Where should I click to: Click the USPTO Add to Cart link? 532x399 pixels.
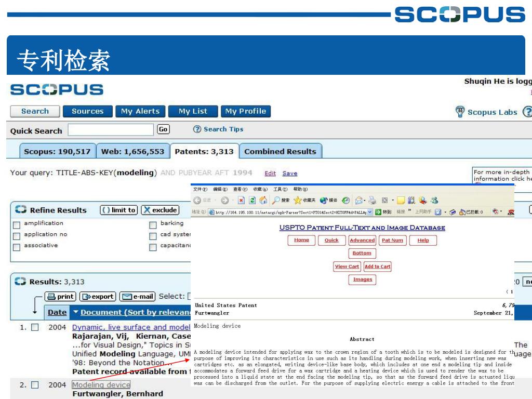(378, 267)
